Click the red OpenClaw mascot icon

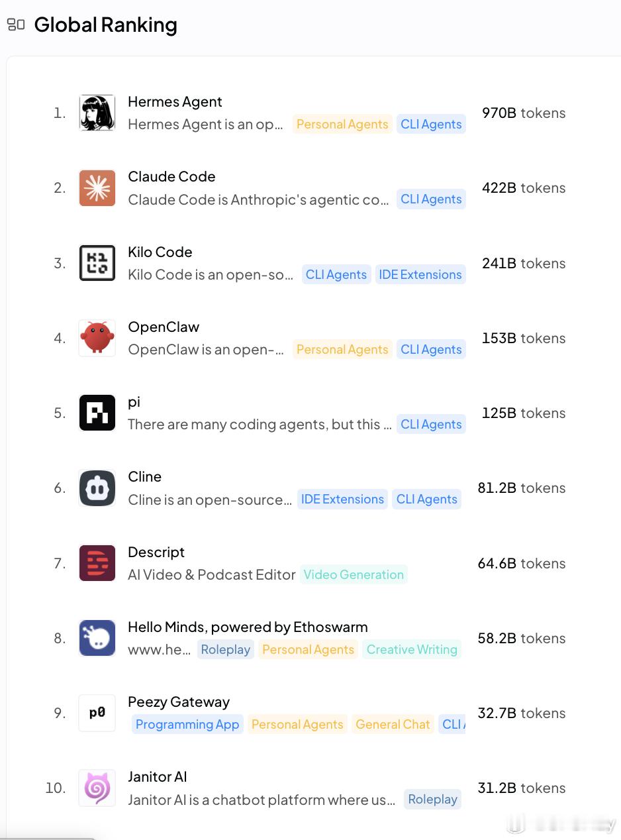click(x=97, y=338)
